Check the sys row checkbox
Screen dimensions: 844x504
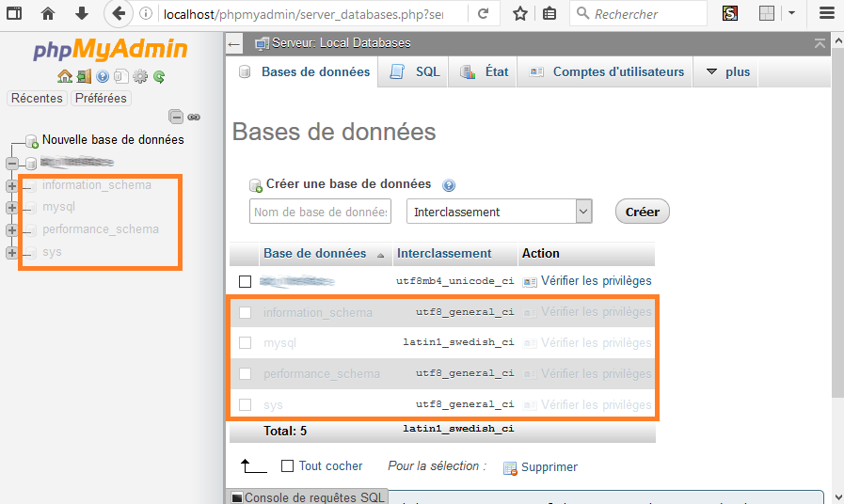coord(245,404)
